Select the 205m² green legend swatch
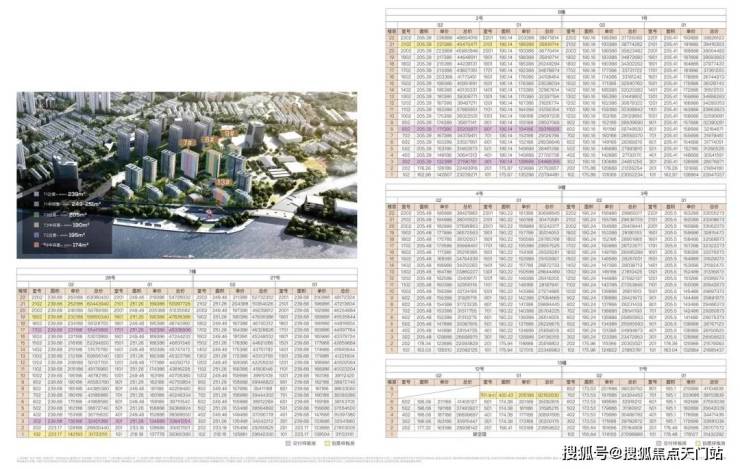The width and height of the screenshot is (740, 469). coord(36,215)
